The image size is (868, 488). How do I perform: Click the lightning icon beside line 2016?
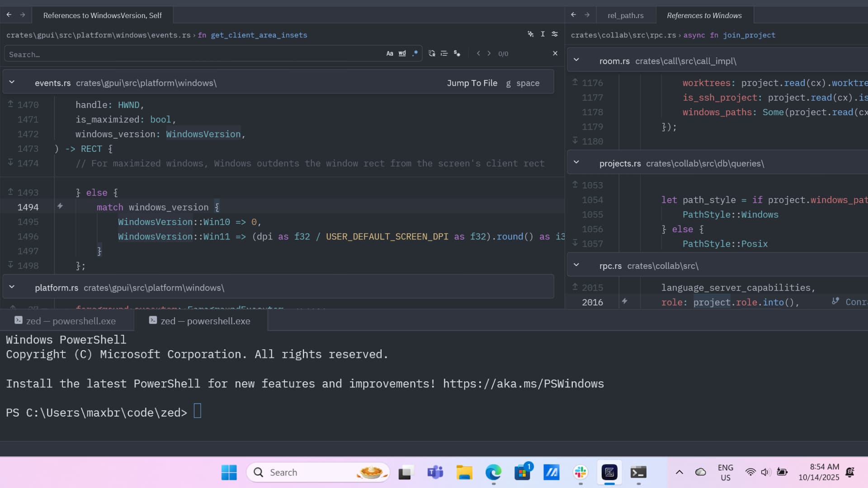pos(624,301)
